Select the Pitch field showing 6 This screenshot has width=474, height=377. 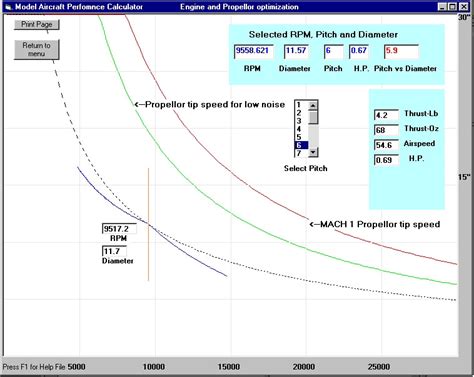[333, 51]
